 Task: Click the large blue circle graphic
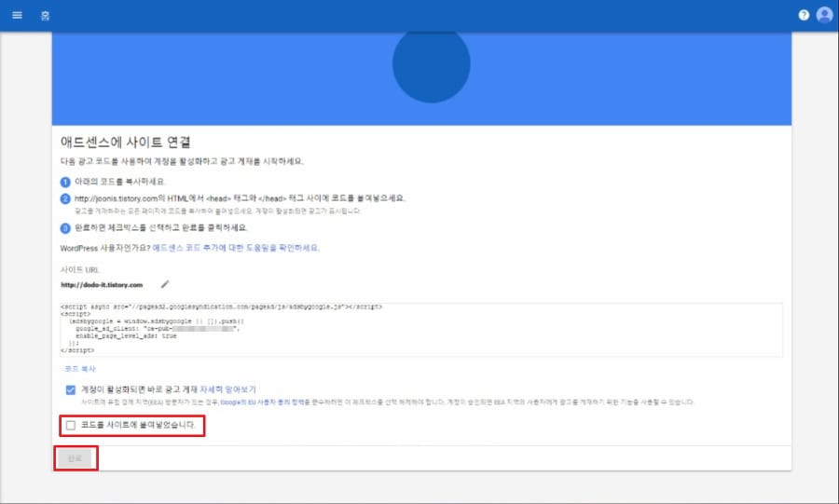pyautogui.click(x=432, y=66)
